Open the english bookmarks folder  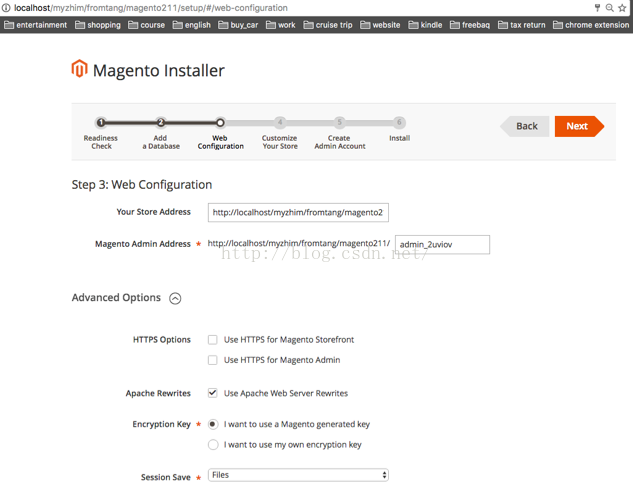coord(192,25)
